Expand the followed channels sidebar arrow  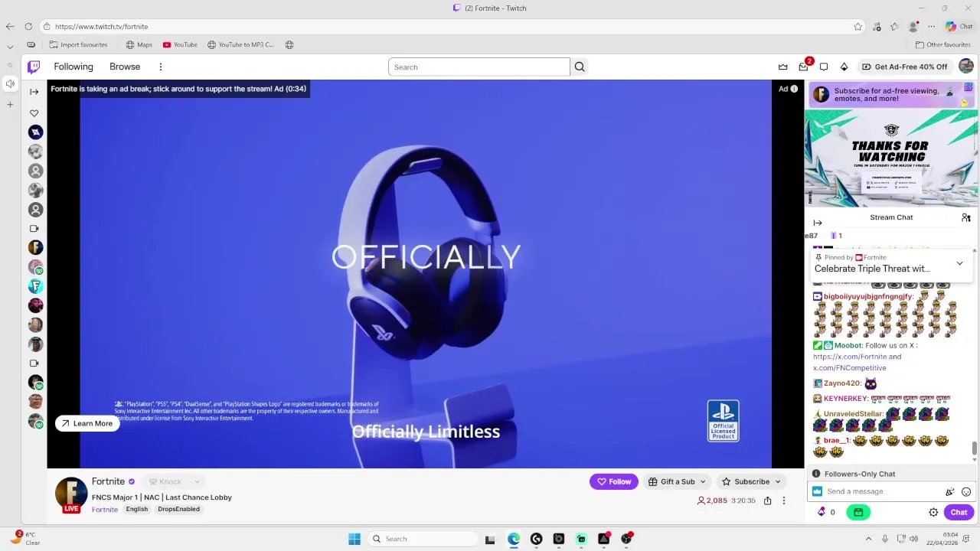click(x=34, y=92)
